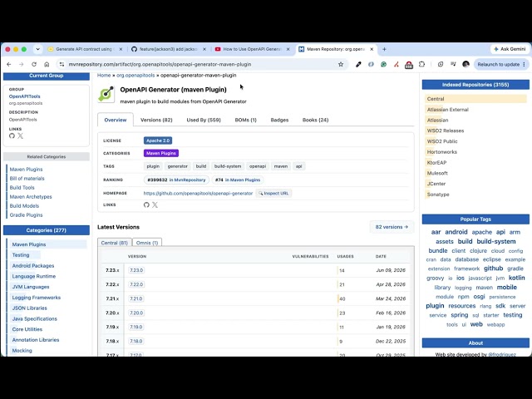Click the #74 in Maven Plugins ranking

(238, 180)
